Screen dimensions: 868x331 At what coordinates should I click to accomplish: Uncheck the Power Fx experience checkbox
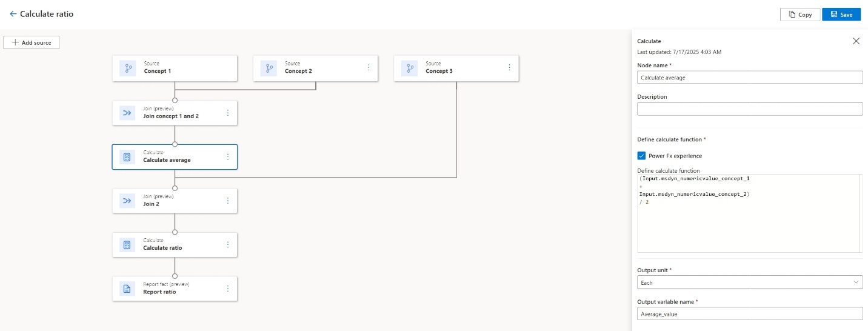[641, 156]
